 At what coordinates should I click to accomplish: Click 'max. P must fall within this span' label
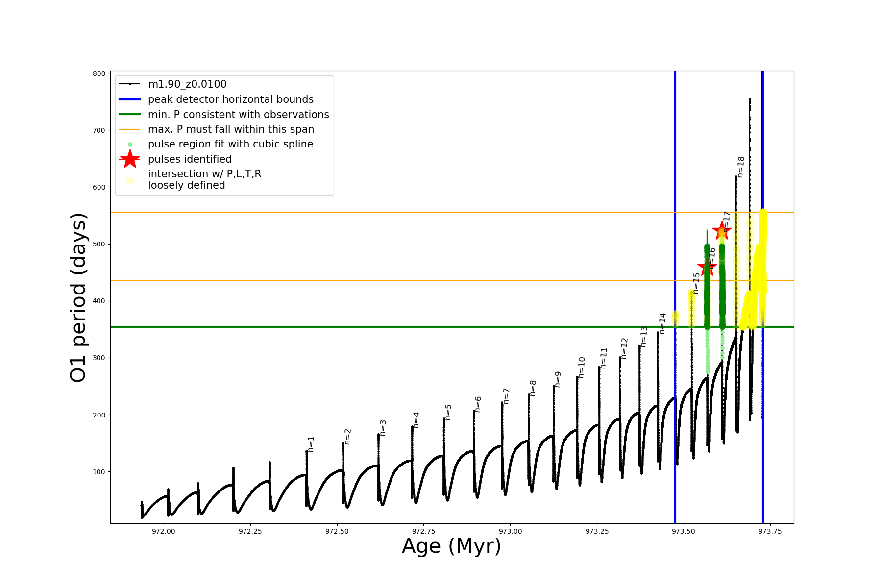[231, 129]
